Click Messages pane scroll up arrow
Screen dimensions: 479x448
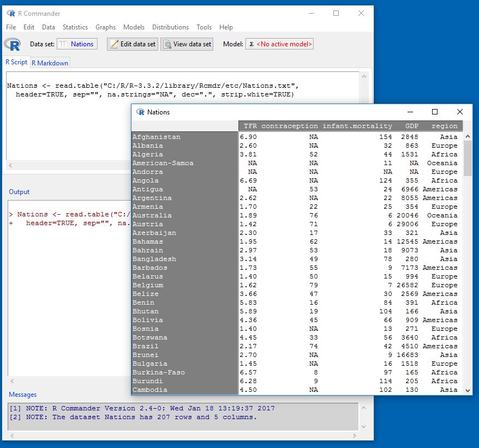[363, 408]
